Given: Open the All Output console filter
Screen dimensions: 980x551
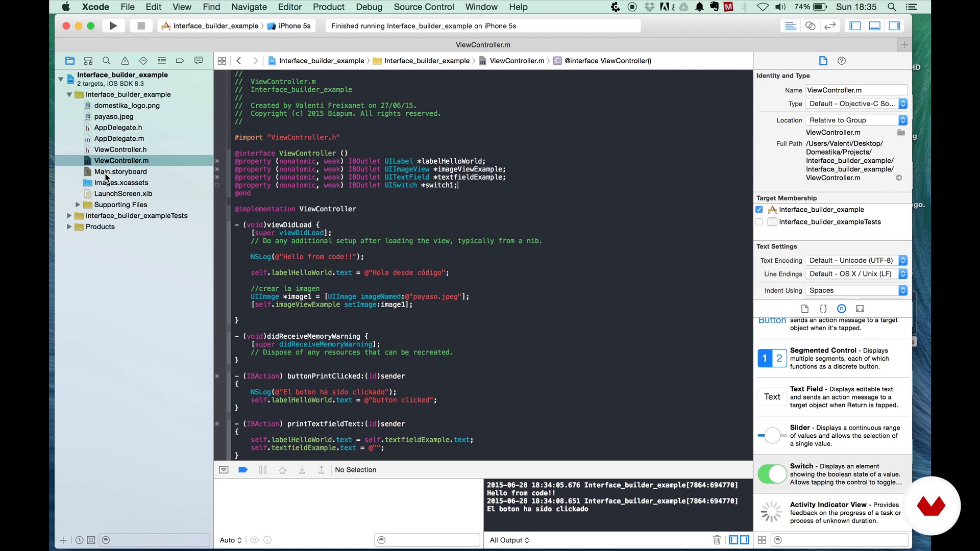Looking at the screenshot, I should 509,540.
